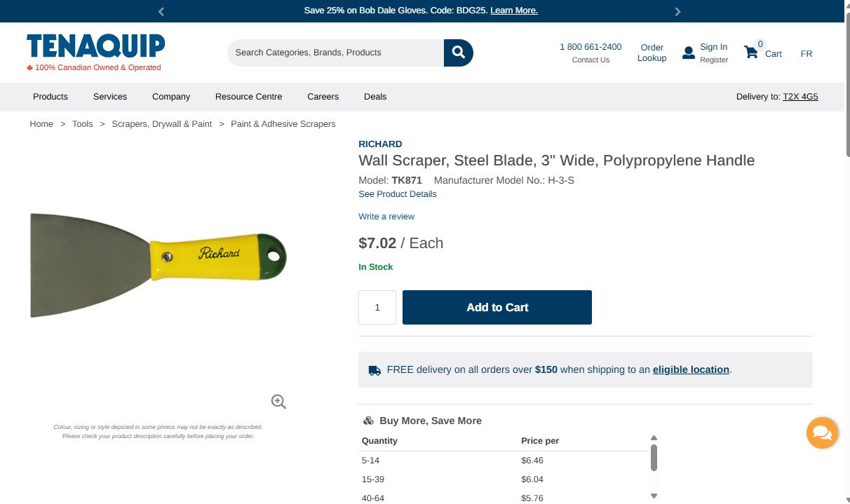Click the up arrow on the pricing table scroller
The width and height of the screenshot is (850, 504).
(654, 437)
